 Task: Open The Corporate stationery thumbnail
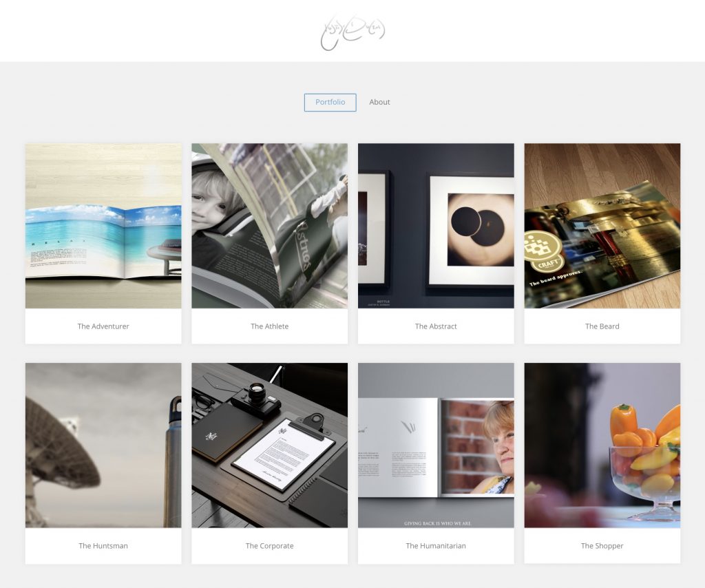click(270, 445)
